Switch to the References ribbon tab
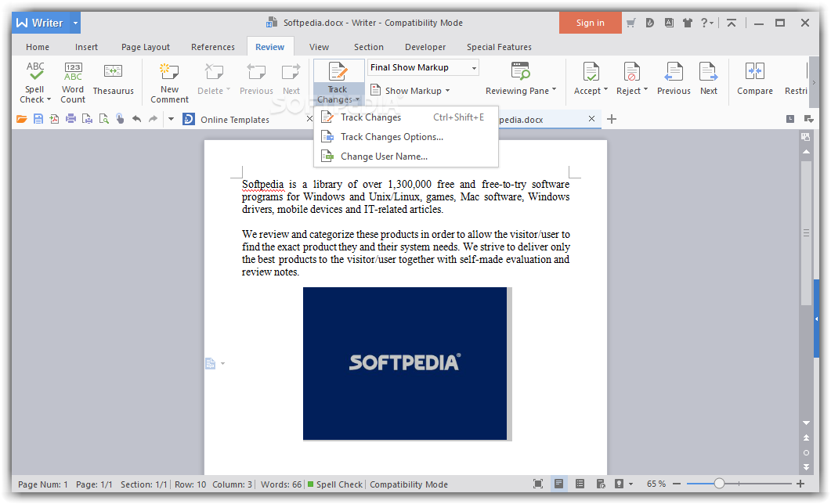Screen dimensions: 831x504 coord(212,47)
